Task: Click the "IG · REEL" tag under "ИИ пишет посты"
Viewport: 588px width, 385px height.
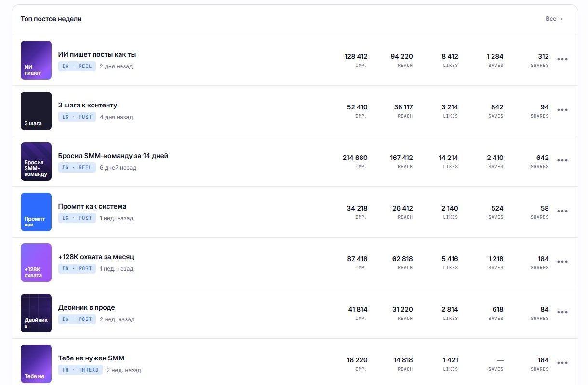Action: coord(77,66)
